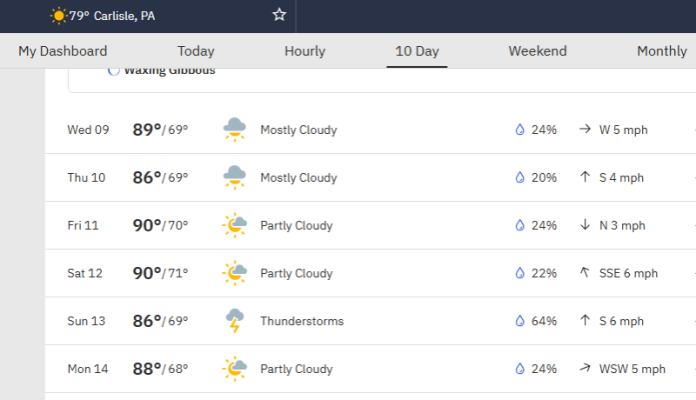696x400 pixels.
Task: Click the raindrop icon next to 64%
Action: click(x=520, y=321)
